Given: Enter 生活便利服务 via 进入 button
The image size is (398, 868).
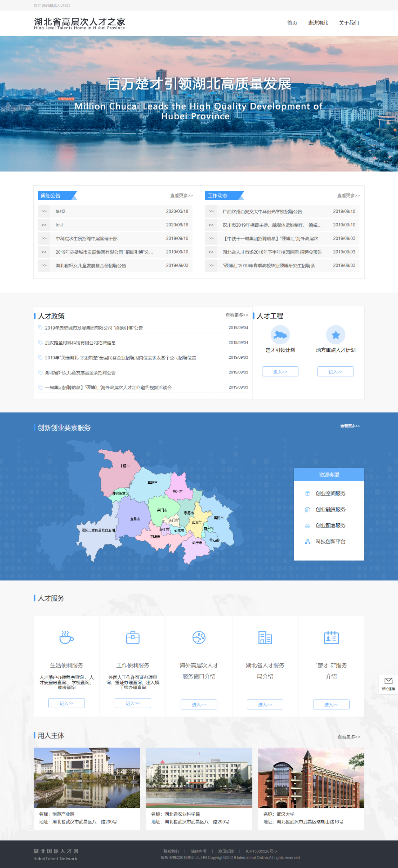Looking at the screenshot, I should pyautogui.click(x=67, y=703).
